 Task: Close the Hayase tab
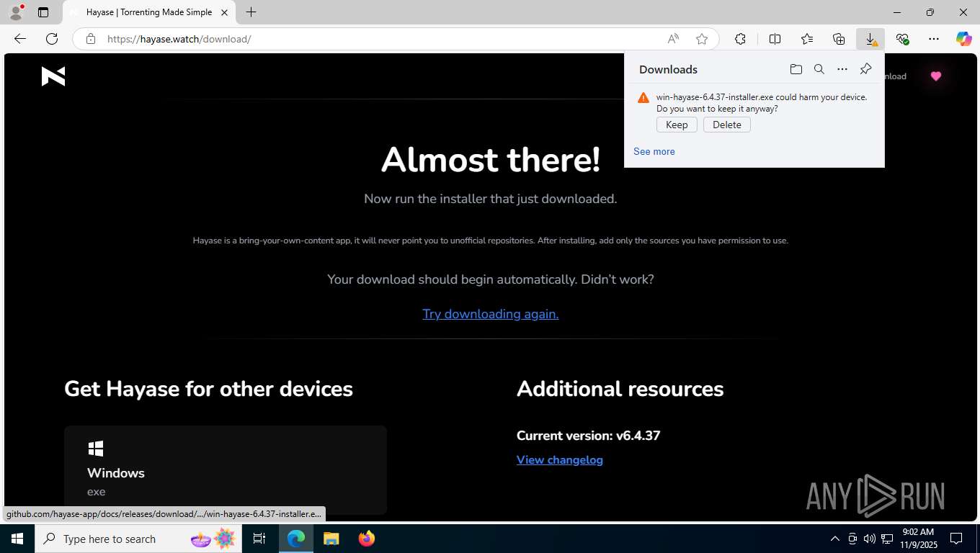tap(224, 12)
